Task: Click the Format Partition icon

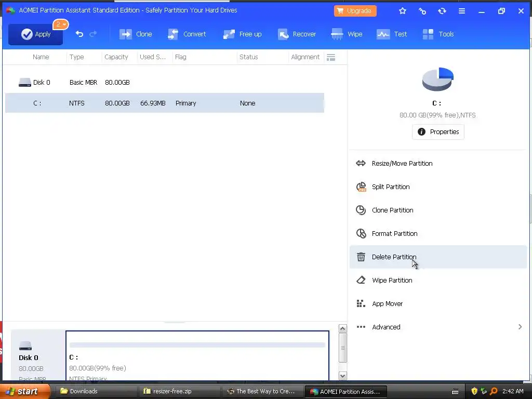Action: click(x=361, y=233)
